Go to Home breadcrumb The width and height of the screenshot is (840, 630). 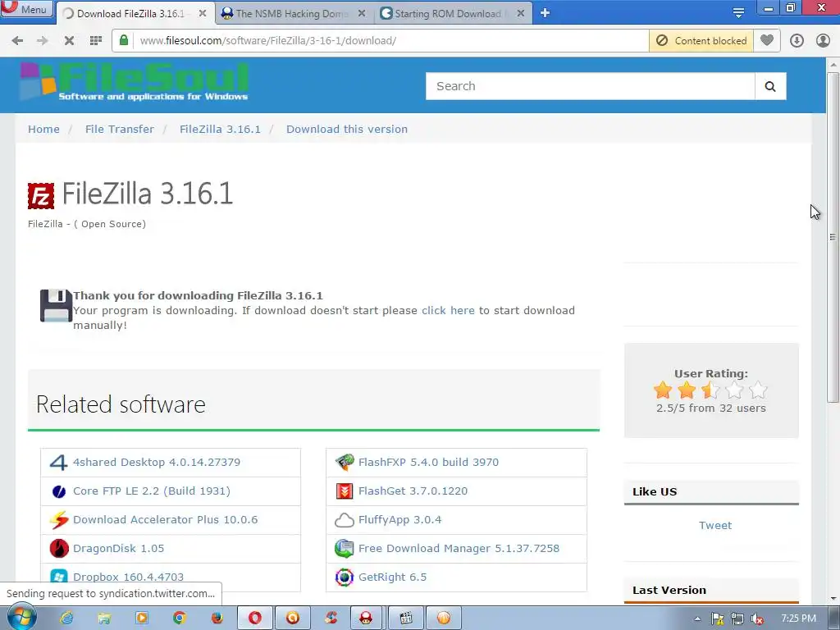click(x=44, y=129)
